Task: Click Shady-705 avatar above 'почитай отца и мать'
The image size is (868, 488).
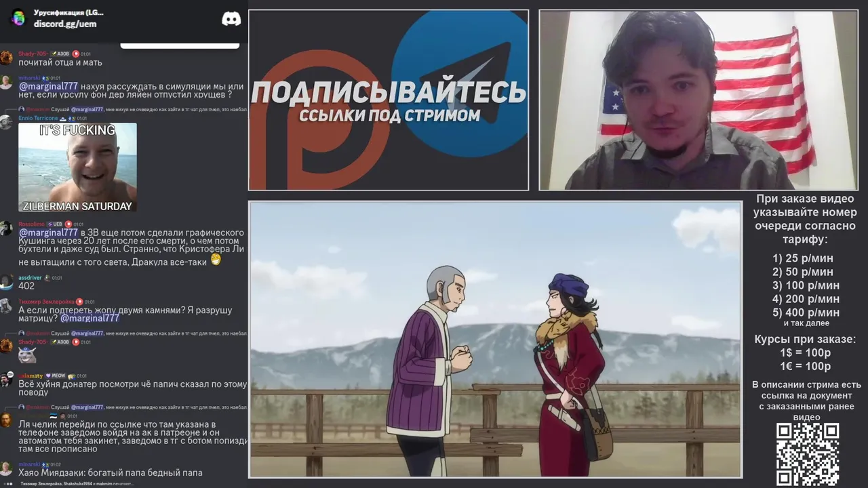Action: click(x=6, y=58)
